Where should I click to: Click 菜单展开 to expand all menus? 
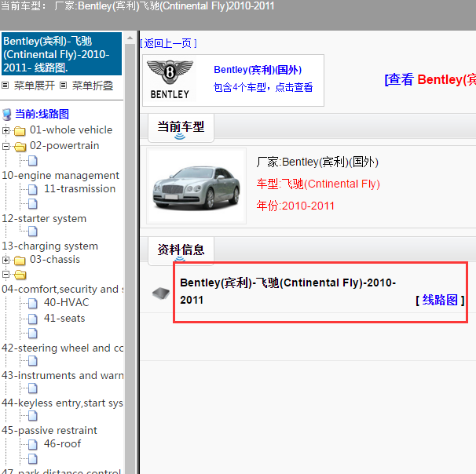(x=35, y=86)
